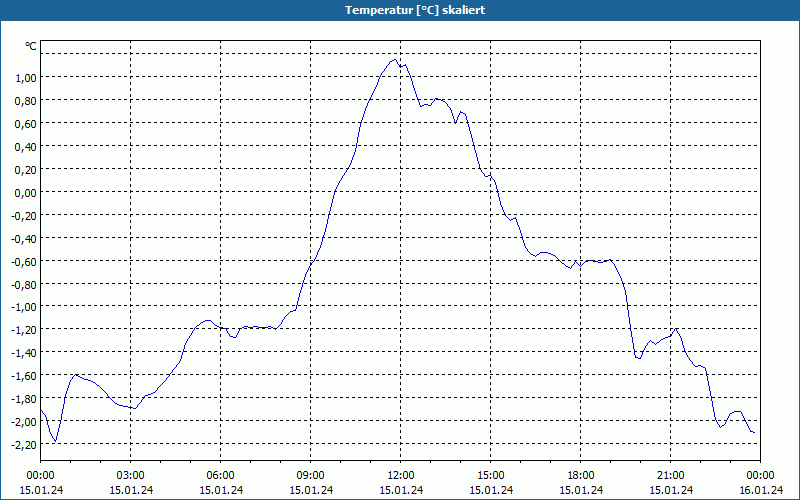The height and width of the screenshot is (500, 800).
Task: Click the 0,20 y-axis value
Action: pyautogui.click(x=26, y=169)
